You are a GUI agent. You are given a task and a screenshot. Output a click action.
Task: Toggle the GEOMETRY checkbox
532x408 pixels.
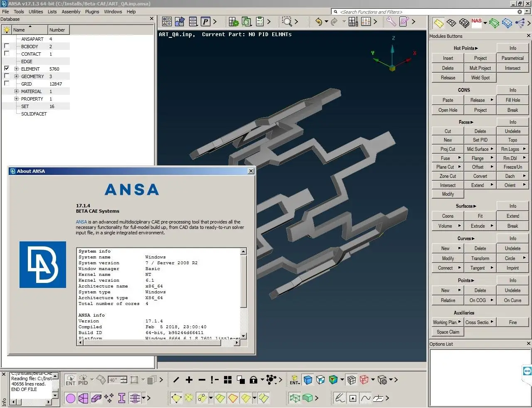click(x=7, y=76)
